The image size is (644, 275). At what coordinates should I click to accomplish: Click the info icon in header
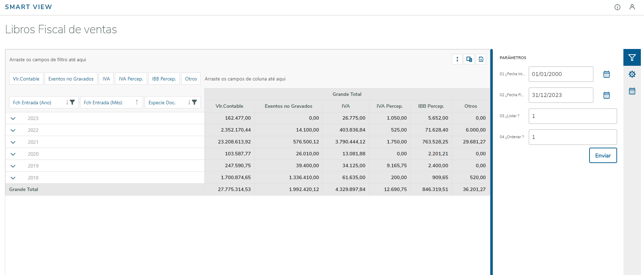point(617,7)
